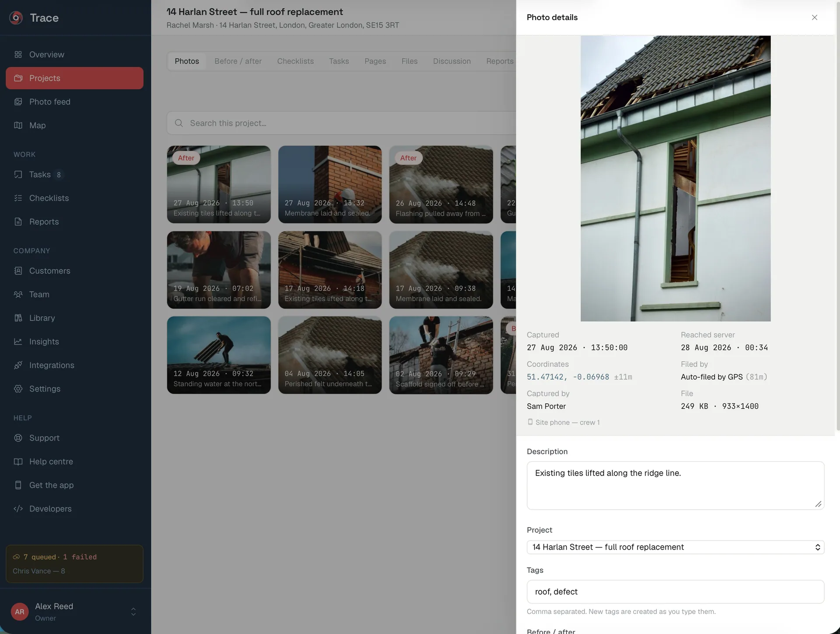Click the Search this project field
The width and height of the screenshot is (840, 634).
(341, 123)
